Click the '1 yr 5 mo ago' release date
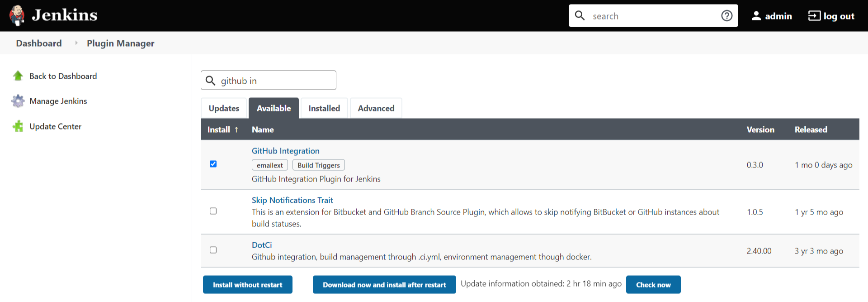The image size is (868, 302). [819, 212]
